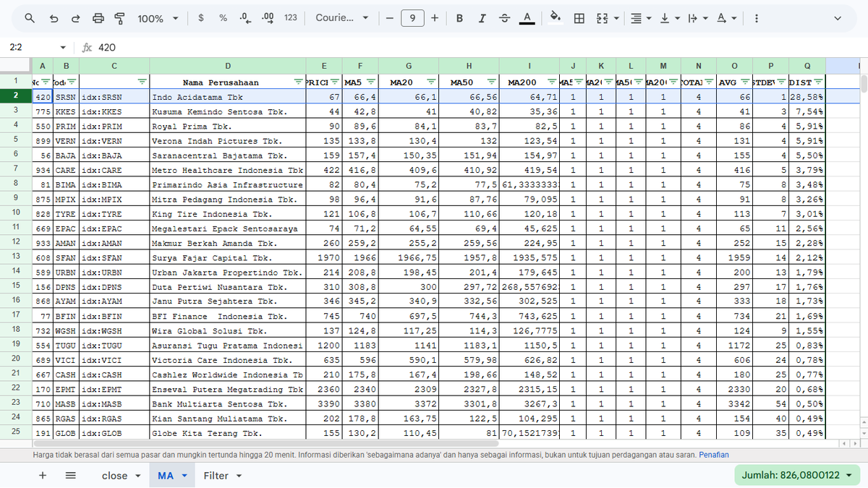Image resolution: width=868 pixels, height=488 pixels.
Task: Switch to the Filter sheet tab
Action: [x=216, y=476]
